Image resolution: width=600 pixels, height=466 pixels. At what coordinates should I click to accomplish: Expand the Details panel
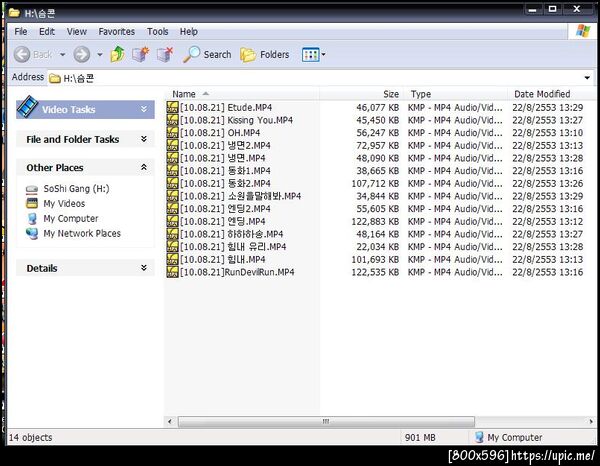click(144, 268)
